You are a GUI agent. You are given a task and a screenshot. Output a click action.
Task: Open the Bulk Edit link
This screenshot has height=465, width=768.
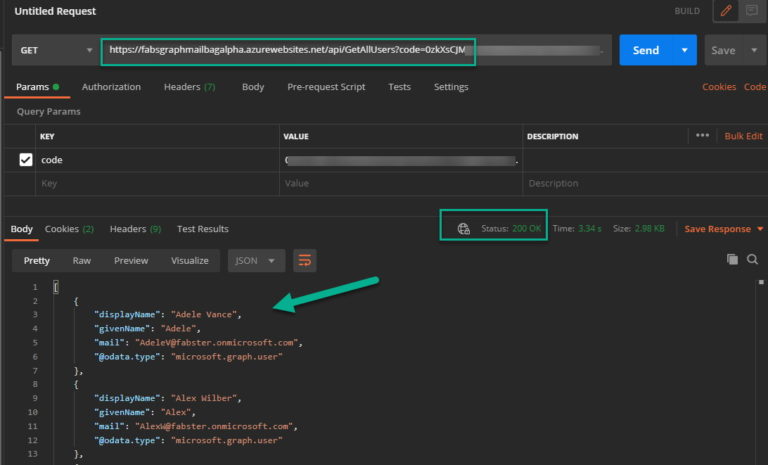coord(743,136)
